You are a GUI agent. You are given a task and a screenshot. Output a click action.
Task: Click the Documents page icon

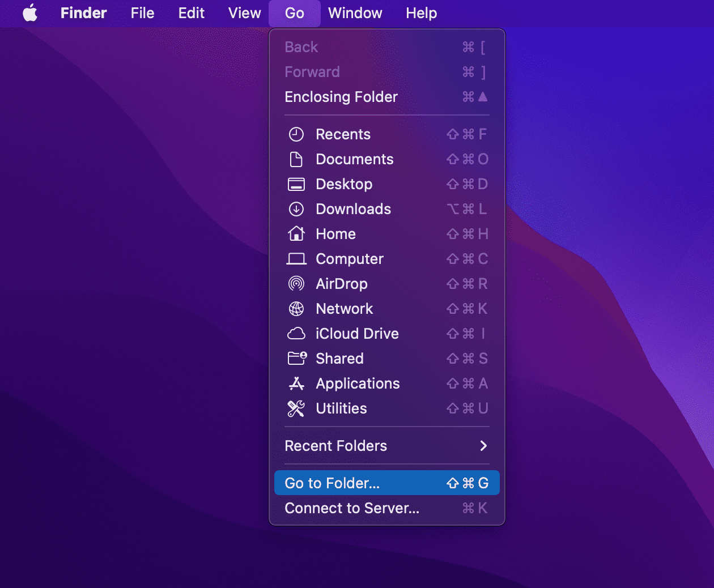pos(296,159)
